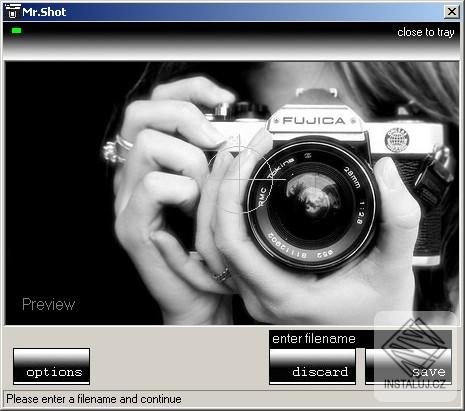Discard the captured screenshot

point(312,366)
